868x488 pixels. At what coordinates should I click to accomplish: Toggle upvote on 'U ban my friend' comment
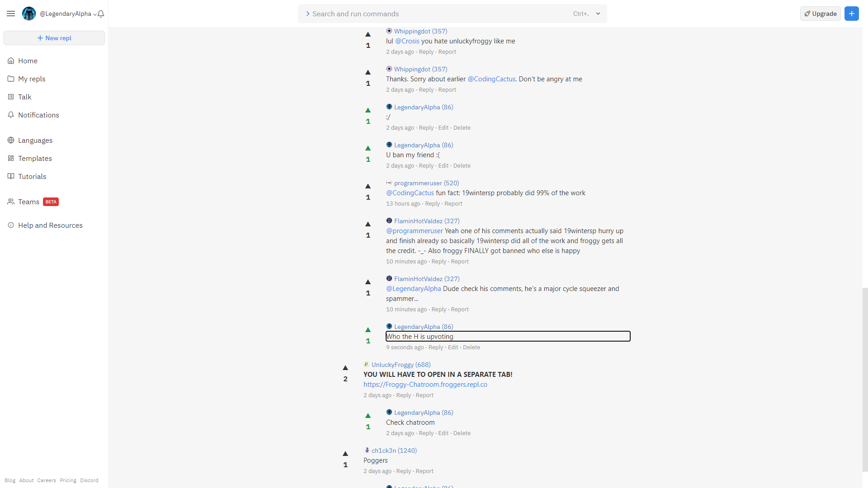[368, 148]
